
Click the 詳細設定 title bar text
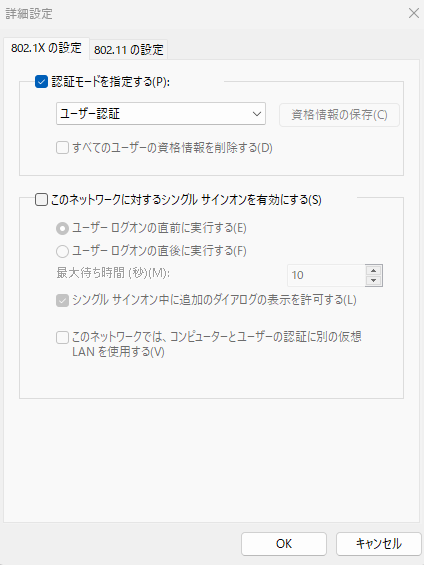(29, 14)
